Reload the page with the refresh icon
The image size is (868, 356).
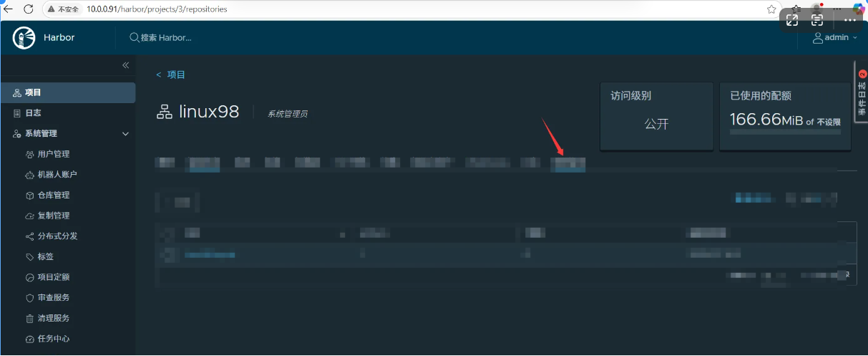(29, 9)
